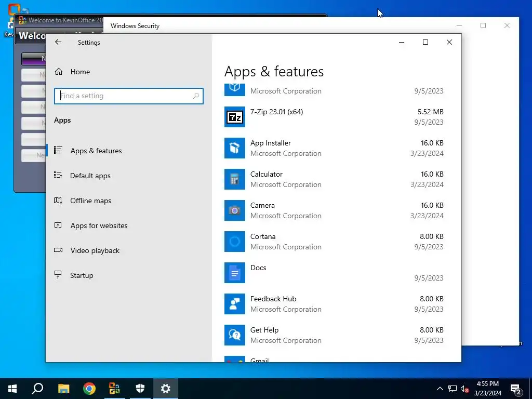This screenshot has width=532, height=399.
Task: Click the Video playback sidebar icon
Action: (58, 250)
